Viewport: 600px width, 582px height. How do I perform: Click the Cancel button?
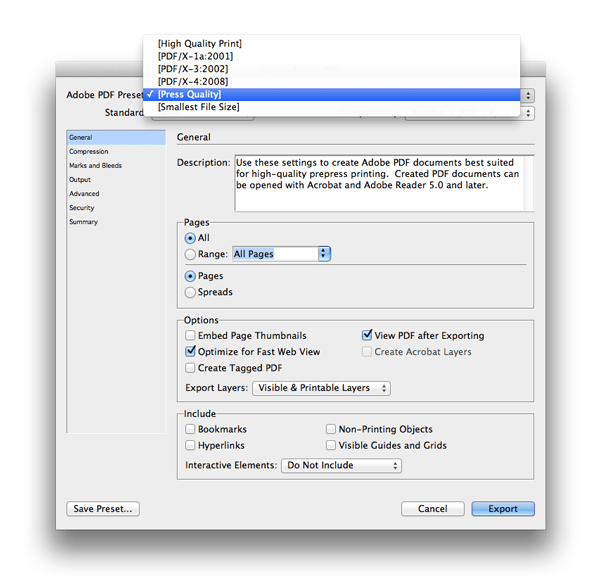point(433,509)
